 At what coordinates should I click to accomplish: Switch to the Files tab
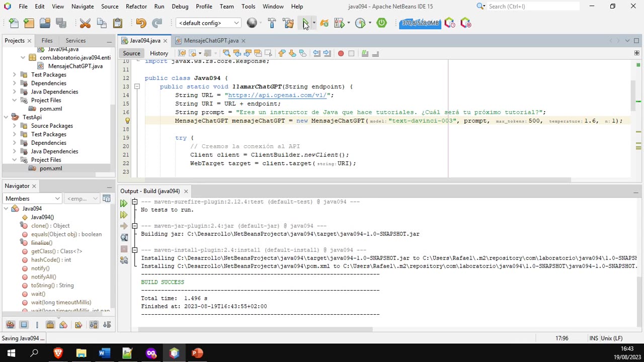47,41
